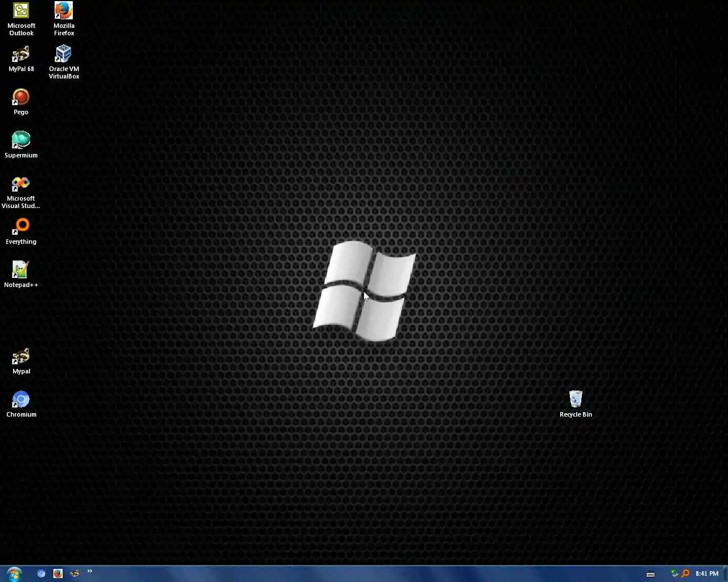Viewport: 728px width, 582px height.
Task: Select the Mypal desktop shortcut above Chromium
Action: [21, 361]
